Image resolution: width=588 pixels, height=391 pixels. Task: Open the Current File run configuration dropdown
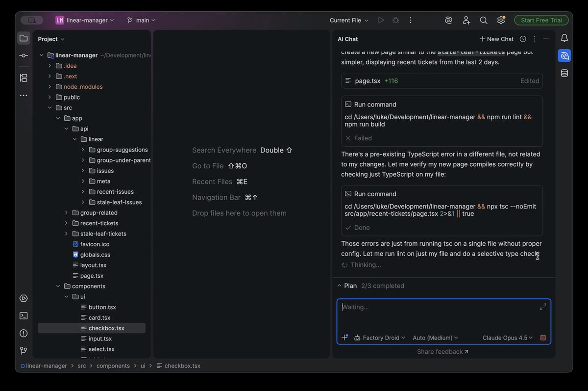pyautogui.click(x=348, y=20)
